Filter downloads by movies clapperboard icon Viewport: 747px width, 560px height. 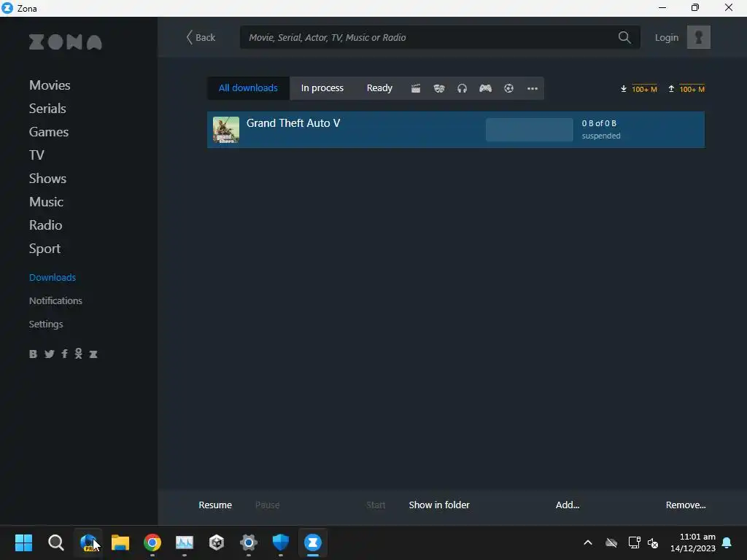pyautogui.click(x=415, y=88)
